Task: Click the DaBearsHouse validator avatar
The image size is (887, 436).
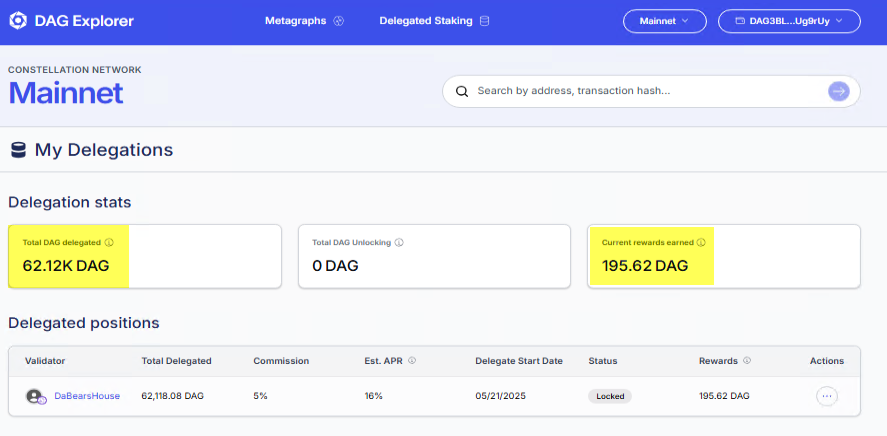Action: click(35, 396)
